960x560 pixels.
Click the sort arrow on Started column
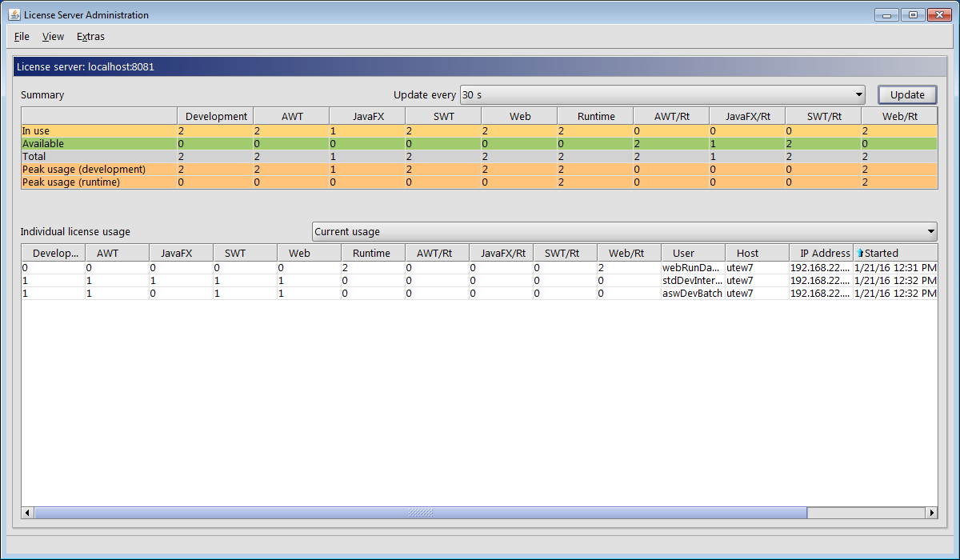pyautogui.click(x=860, y=254)
